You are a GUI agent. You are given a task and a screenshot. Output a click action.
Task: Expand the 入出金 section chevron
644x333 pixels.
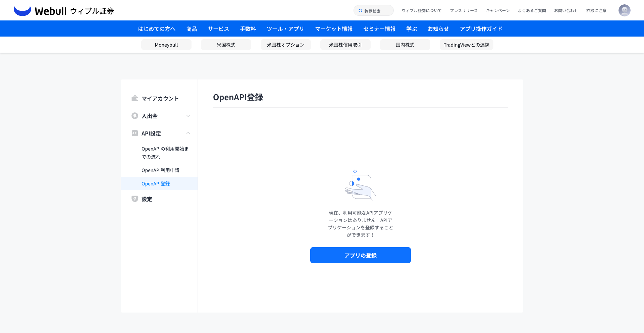click(x=188, y=116)
